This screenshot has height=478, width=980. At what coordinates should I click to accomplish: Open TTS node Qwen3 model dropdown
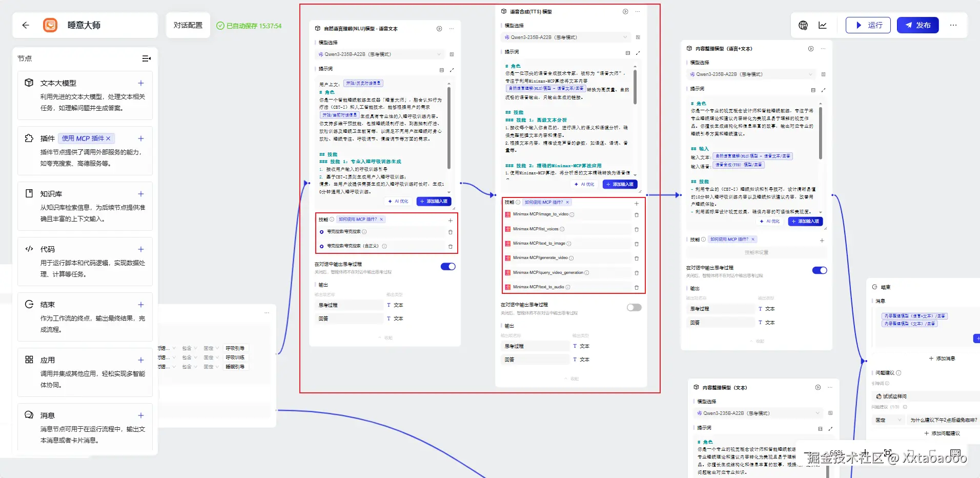point(566,37)
